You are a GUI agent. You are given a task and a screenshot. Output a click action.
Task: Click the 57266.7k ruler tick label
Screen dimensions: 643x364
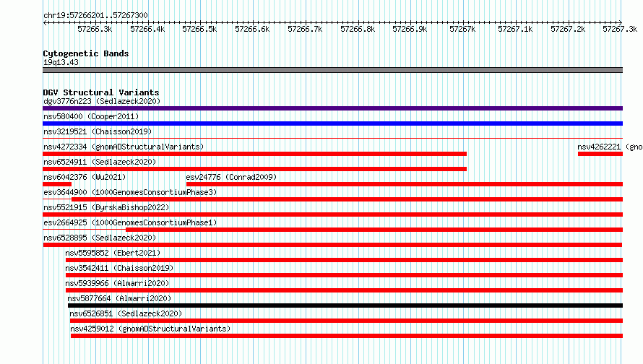305,29
